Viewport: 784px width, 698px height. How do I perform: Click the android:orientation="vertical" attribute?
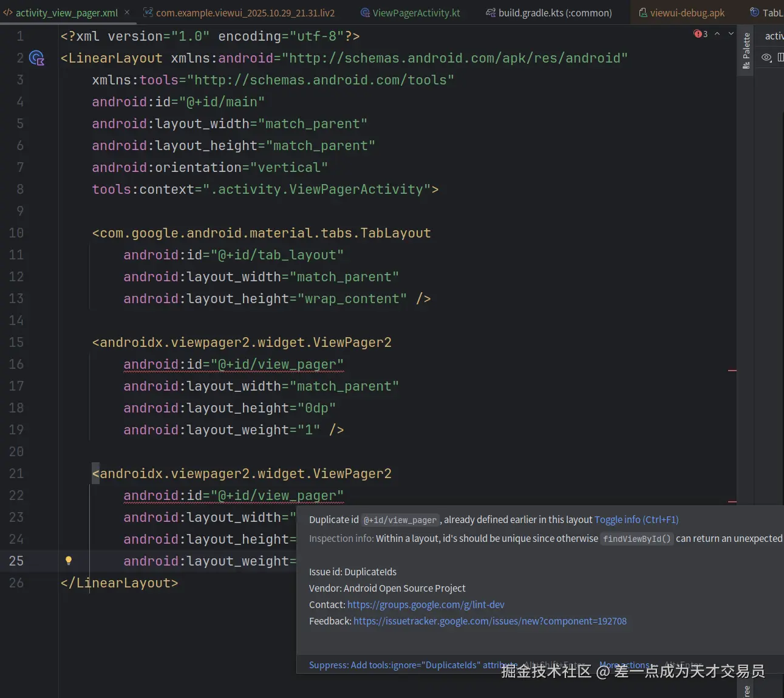click(210, 168)
